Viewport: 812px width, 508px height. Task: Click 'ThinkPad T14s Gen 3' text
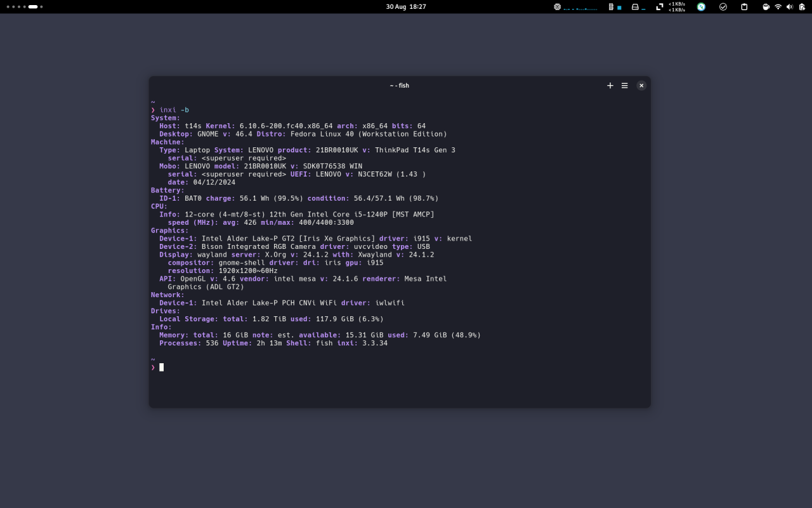click(415, 150)
